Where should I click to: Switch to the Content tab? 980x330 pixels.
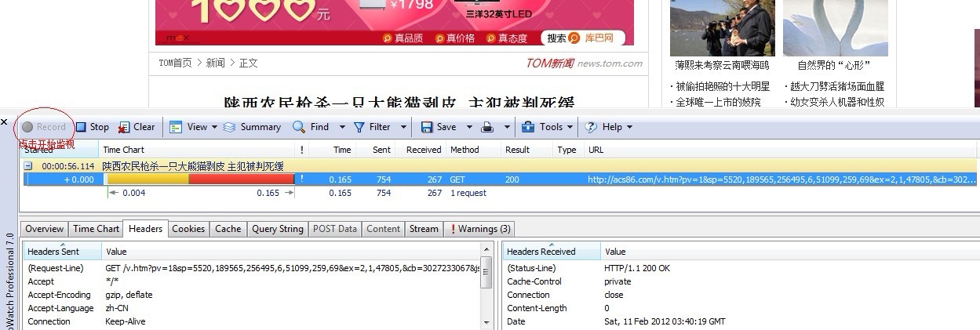tap(383, 229)
